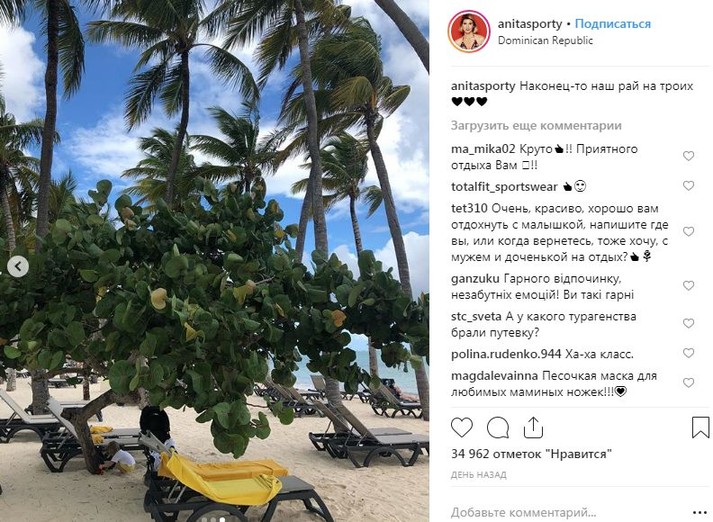Share the post via the share icon
This screenshot has height=522, width=713.
point(533,427)
